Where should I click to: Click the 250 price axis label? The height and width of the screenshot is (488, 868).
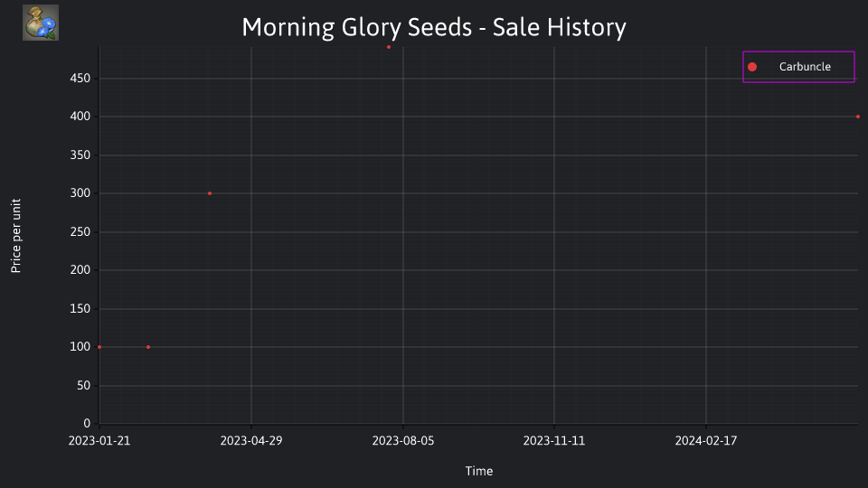pyautogui.click(x=80, y=232)
